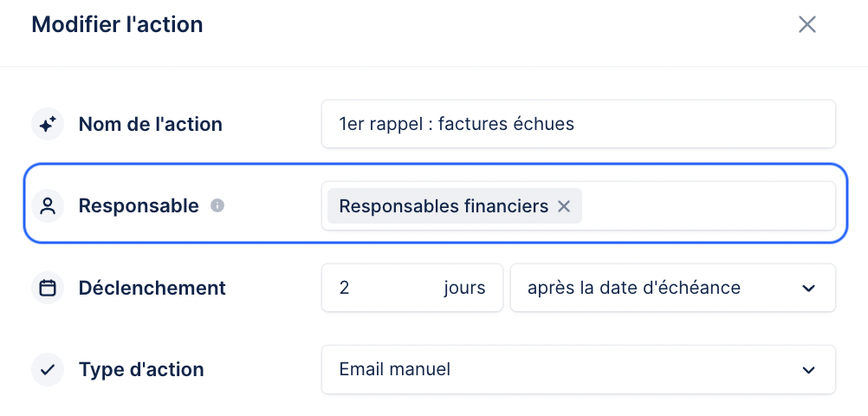Click the Type d'action label

click(x=141, y=369)
